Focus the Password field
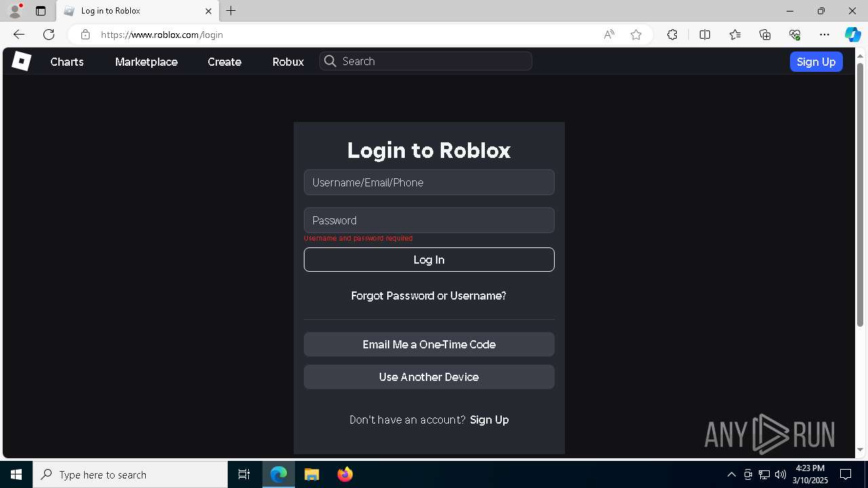The height and width of the screenshot is (488, 868). point(429,220)
